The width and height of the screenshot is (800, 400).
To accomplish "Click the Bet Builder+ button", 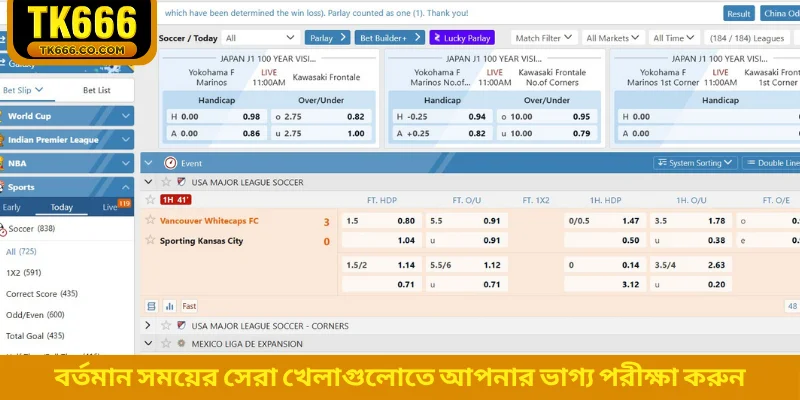I will (390, 38).
